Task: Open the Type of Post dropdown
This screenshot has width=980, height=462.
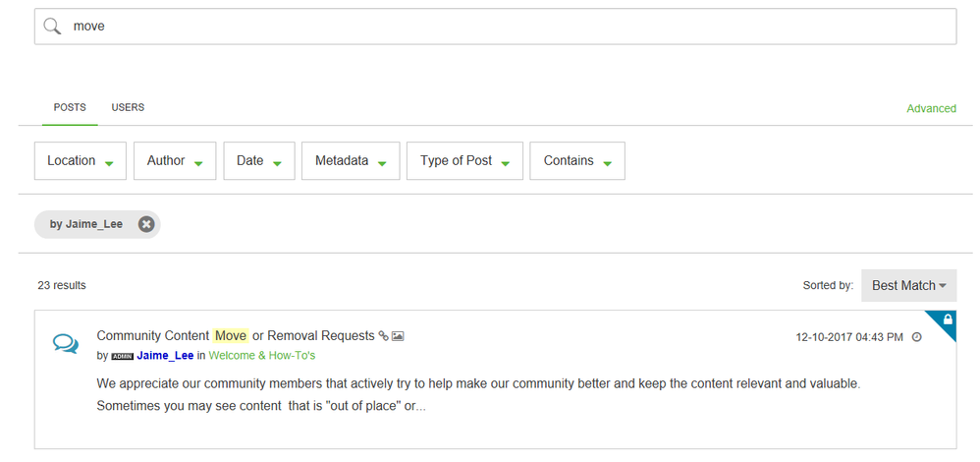Action: [465, 161]
